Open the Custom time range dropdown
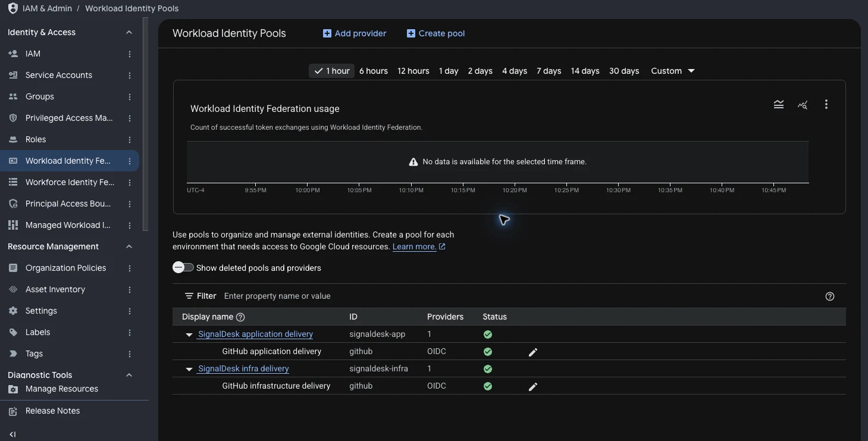Screen dimensions: 868x441 [673, 71]
